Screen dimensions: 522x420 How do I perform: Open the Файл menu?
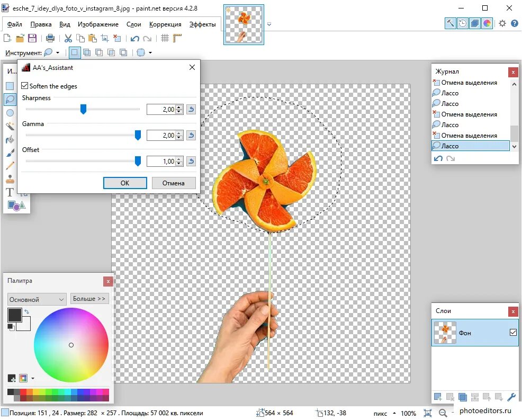pyautogui.click(x=15, y=24)
